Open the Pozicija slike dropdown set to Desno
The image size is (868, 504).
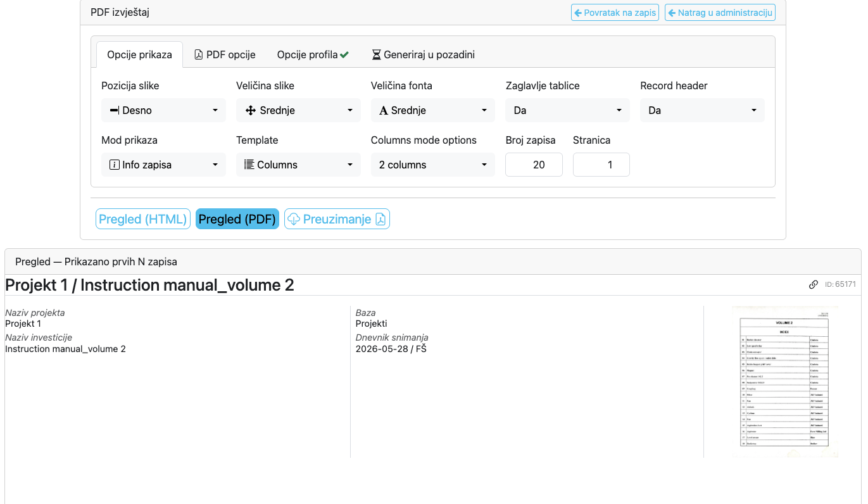tap(163, 110)
